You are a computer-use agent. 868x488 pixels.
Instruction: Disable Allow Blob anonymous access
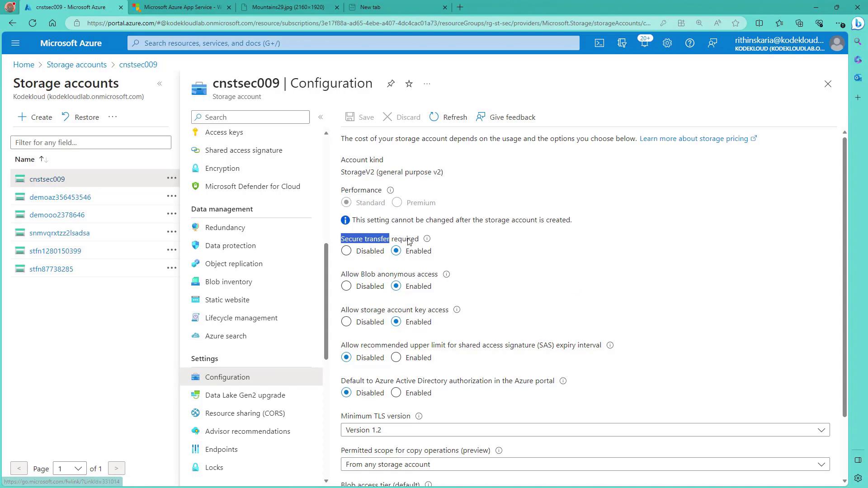click(346, 286)
